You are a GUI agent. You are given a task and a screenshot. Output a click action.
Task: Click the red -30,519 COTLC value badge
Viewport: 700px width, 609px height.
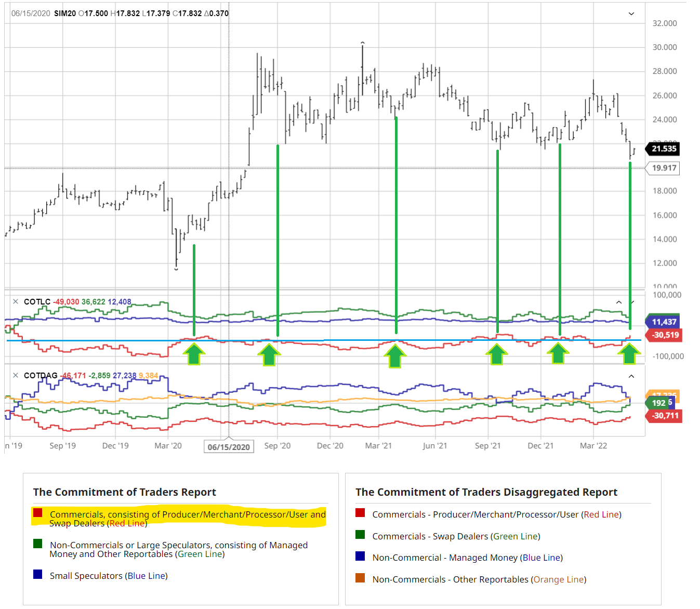[664, 335]
